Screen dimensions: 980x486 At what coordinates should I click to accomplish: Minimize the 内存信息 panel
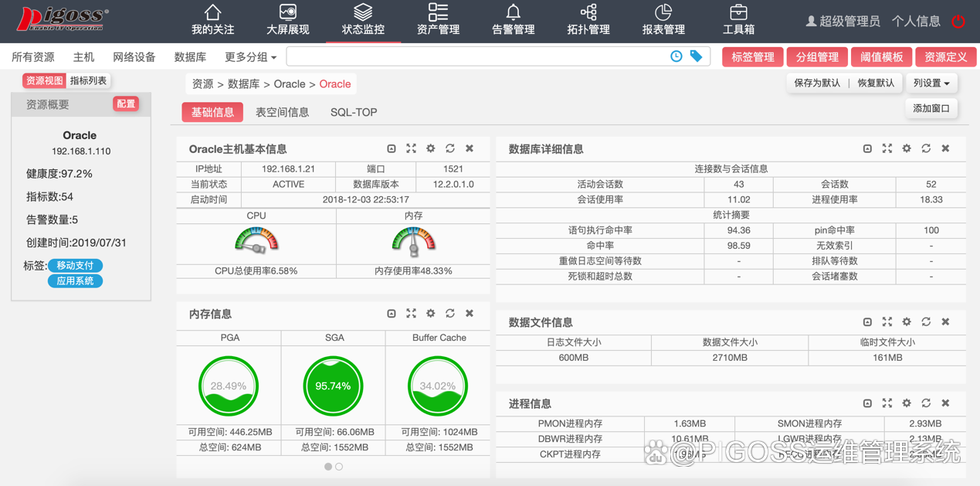(x=392, y=314)
